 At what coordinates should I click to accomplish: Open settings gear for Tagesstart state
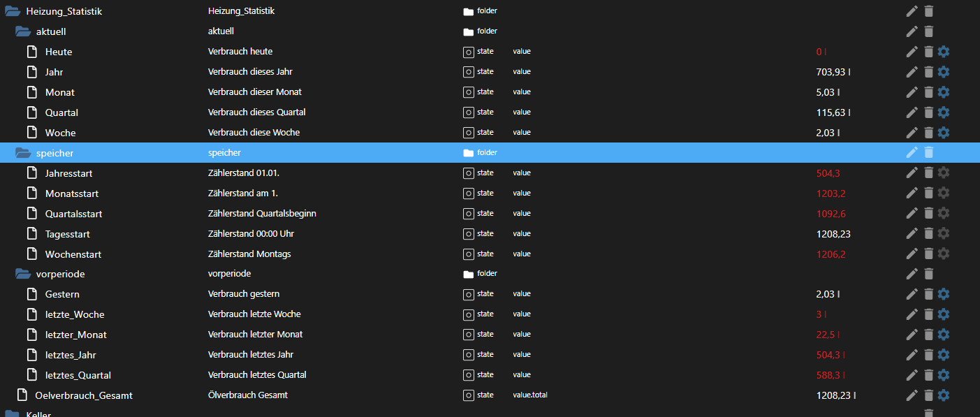click(x=944, y=234)
